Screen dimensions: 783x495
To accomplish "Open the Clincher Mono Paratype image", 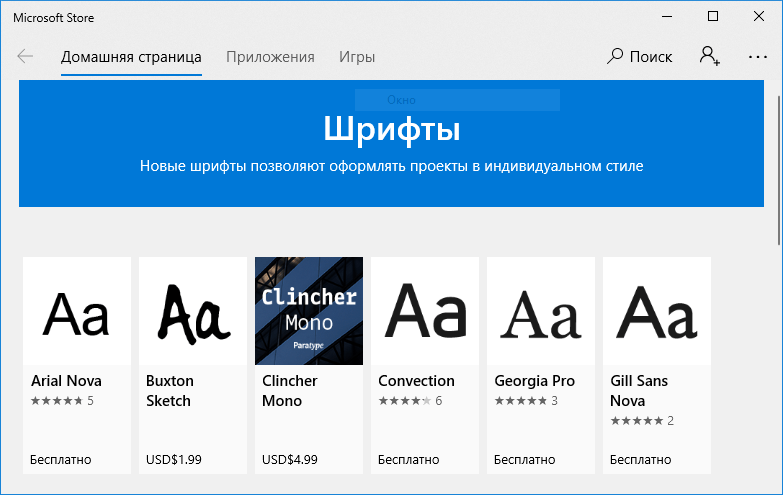I will click(309, 311).
